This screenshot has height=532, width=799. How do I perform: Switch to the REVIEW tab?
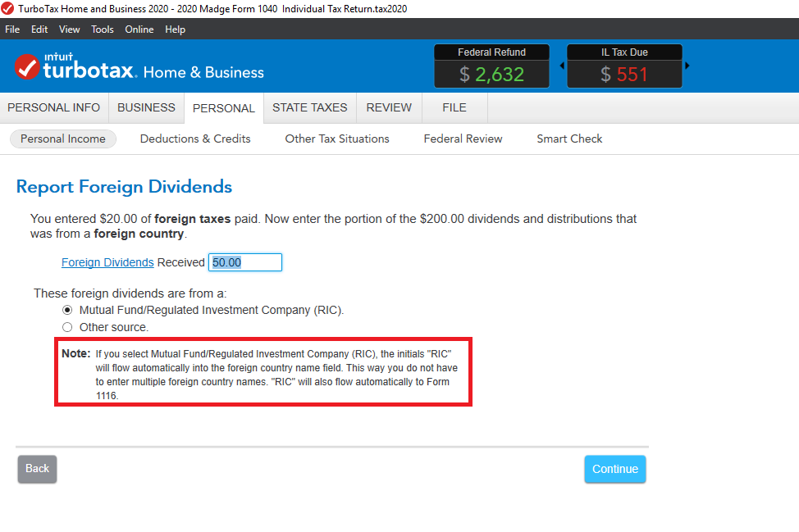coord(389,108)
